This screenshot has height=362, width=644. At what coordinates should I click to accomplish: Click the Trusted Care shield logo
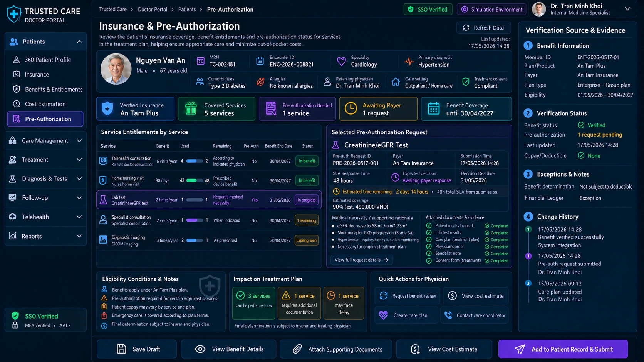tap(14, 14)
